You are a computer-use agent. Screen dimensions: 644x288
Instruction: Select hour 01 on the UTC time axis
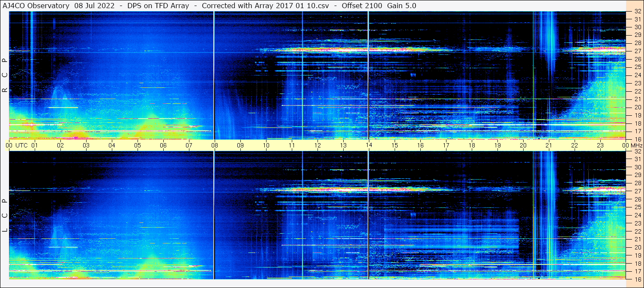coord(35,145)
